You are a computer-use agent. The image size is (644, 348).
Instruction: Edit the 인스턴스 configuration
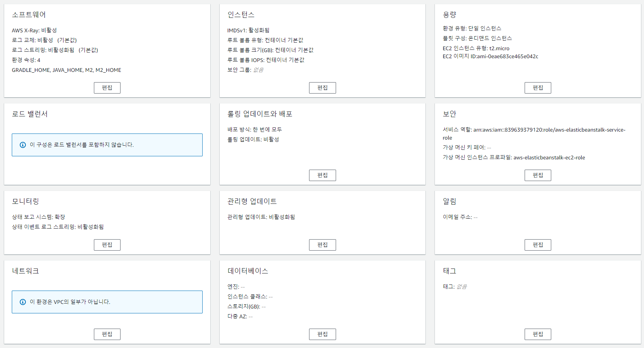click(322, 88)
